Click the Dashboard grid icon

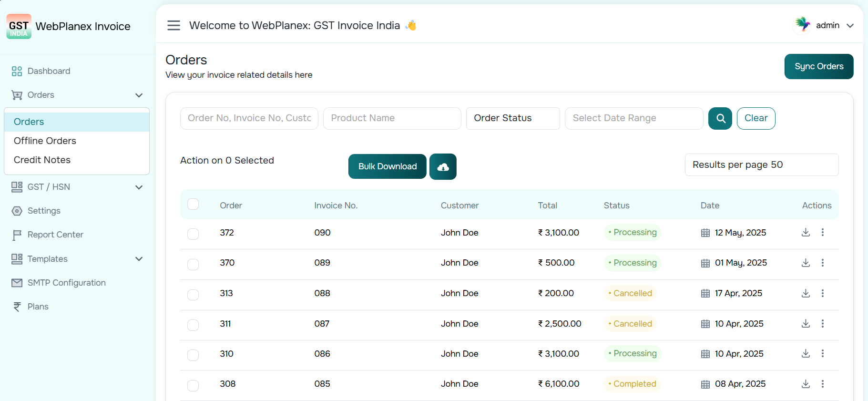[x=17, y=71]
